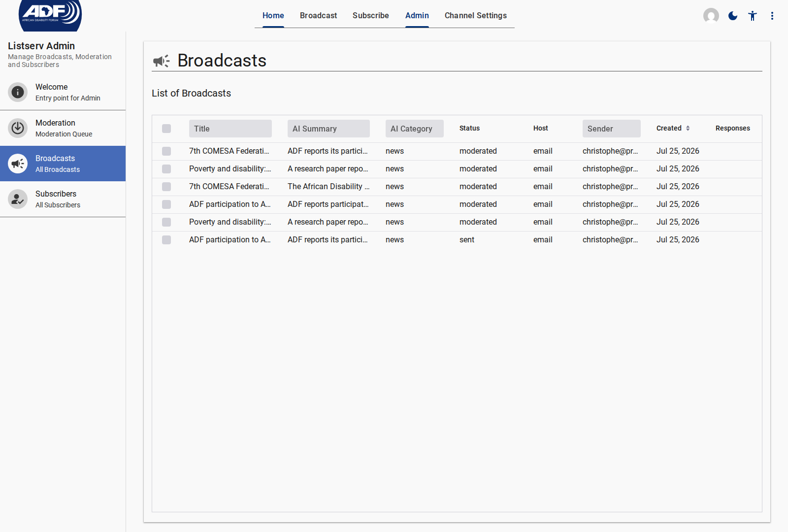Click last row ADF participation to A... title
Image resolution: width=788 pixels, height=532 pixels.
[x=230, y=240]
